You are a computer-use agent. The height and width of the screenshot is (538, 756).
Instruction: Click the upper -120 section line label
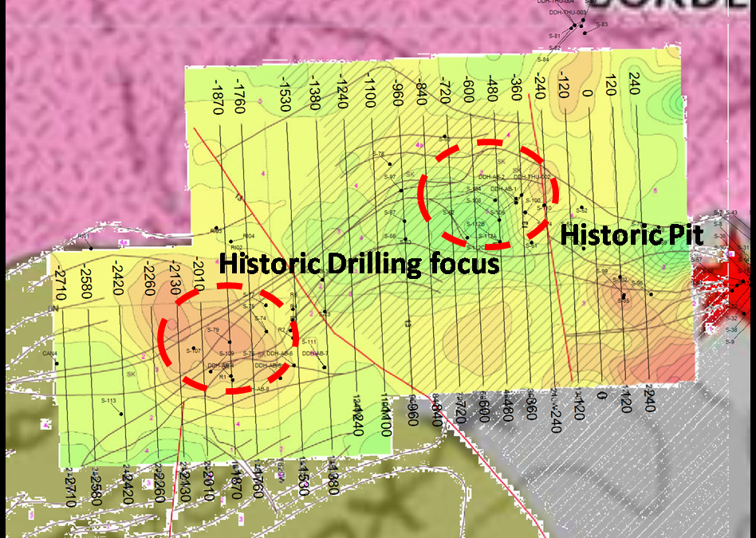pos(563,84)
